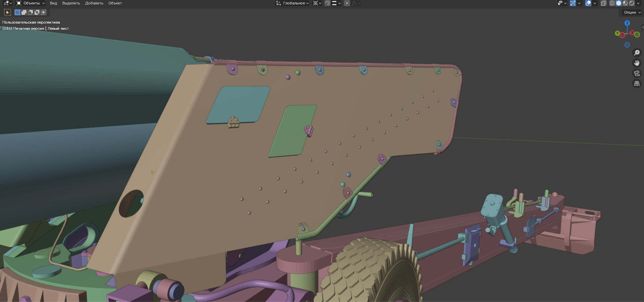Switch to wireframe viewport shading
Viewport: 644px width, 302px height.
(x=612, y=3)
